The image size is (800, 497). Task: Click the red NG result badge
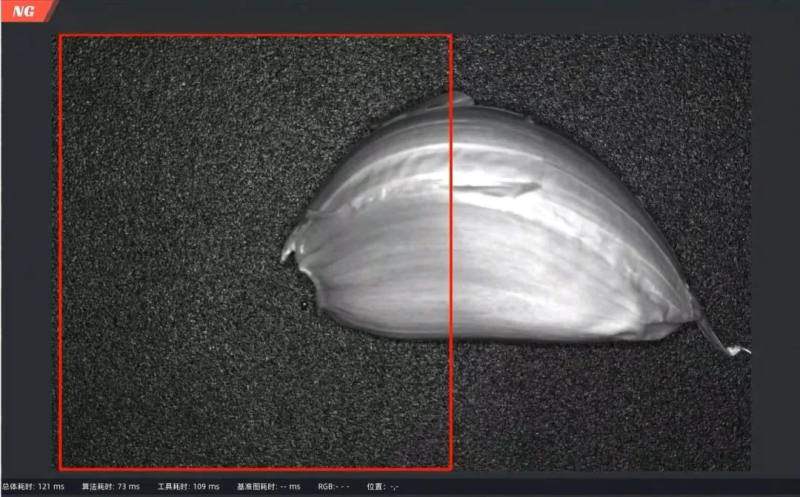(24, 11)
